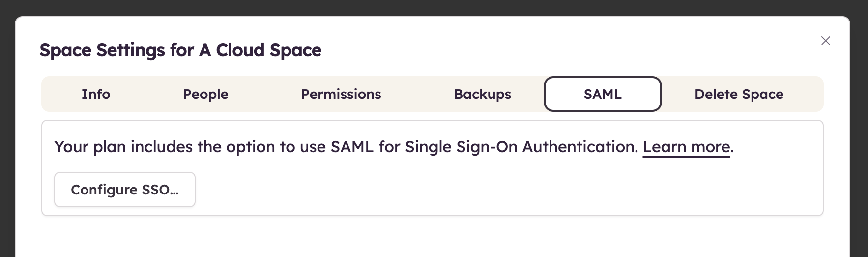This screenshot has width=868, height=257.
Task: Click the SAML tab
Action: pos(603,94)
